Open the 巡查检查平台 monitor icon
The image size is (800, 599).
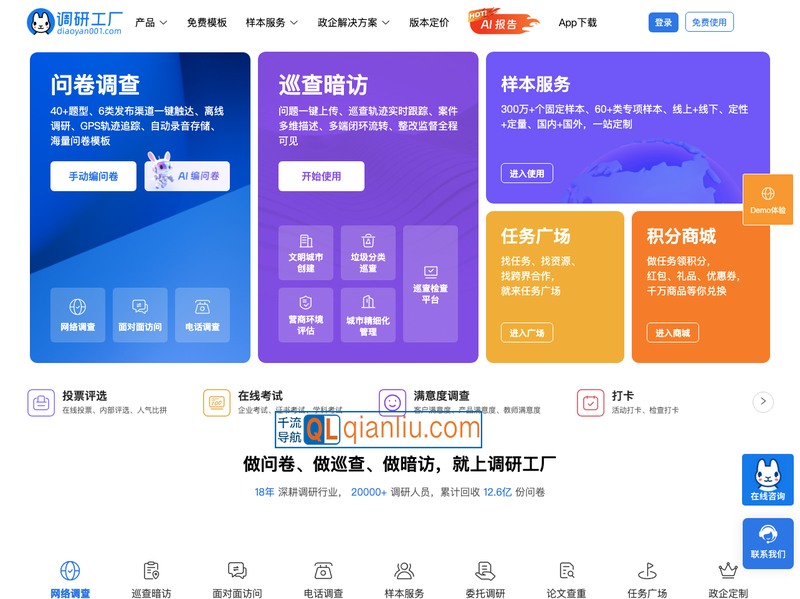point(432,282)
